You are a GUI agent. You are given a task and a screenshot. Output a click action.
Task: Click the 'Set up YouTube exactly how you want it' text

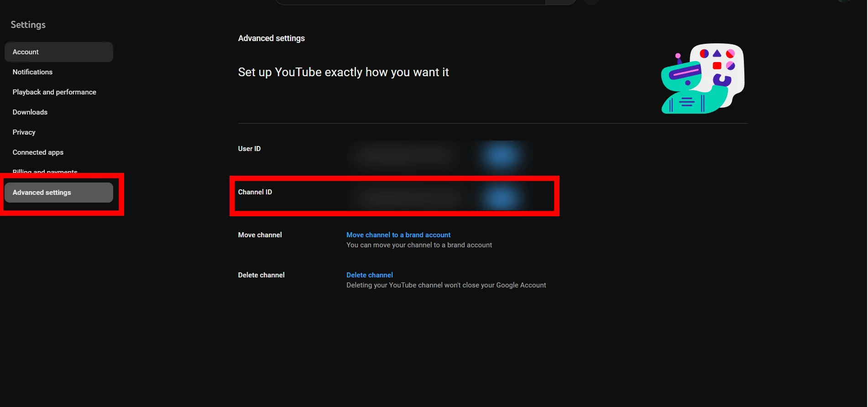343,72
